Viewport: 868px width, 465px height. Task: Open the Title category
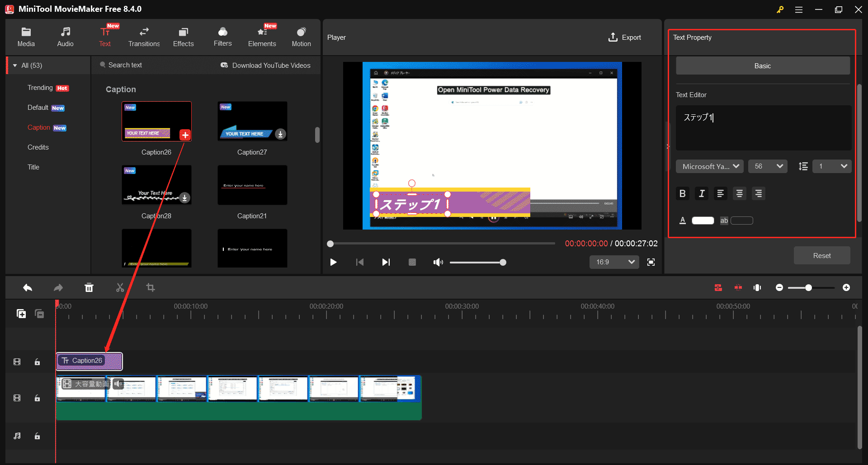point(33,167)
